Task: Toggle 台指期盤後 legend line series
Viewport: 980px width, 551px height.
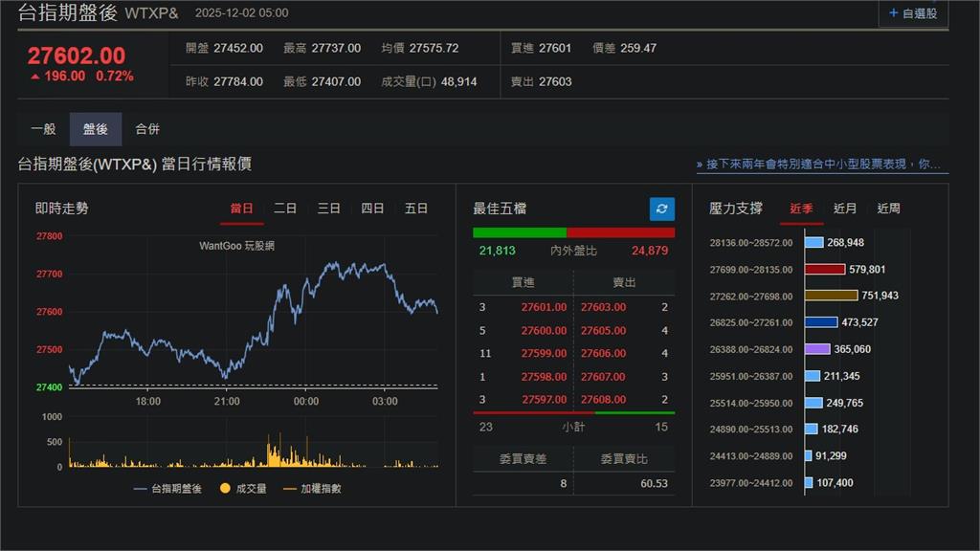Action: pos(168,488)
